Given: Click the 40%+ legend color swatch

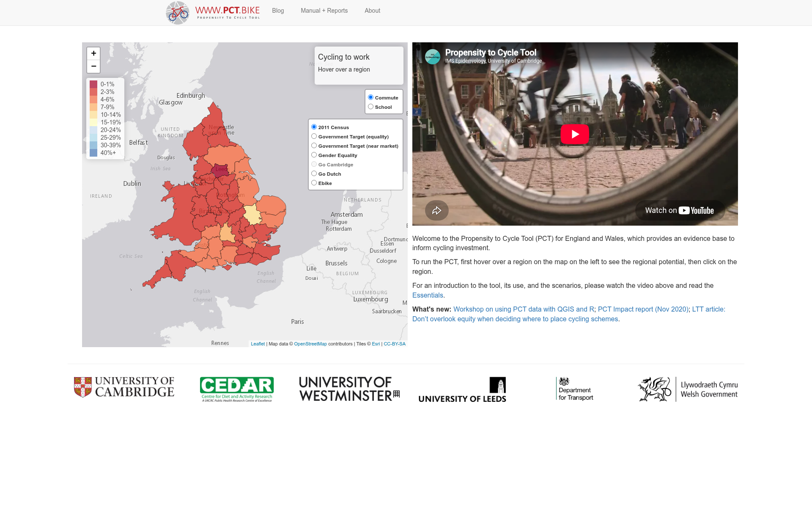Looking at the screenshot, I should [93, 153].
